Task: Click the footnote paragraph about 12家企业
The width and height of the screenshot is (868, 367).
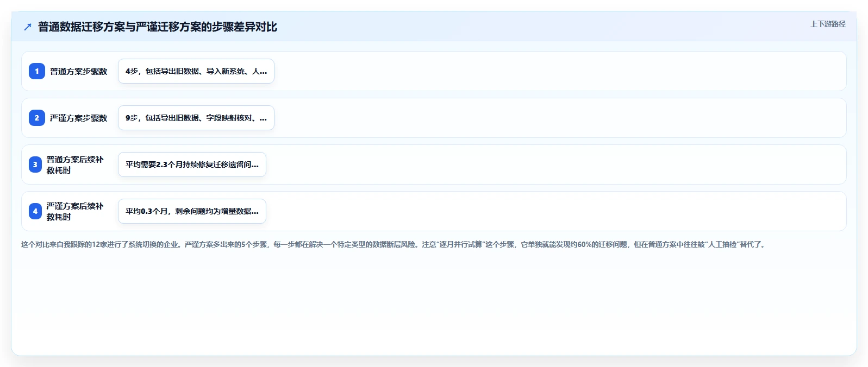Action: (x=394, y=244)
